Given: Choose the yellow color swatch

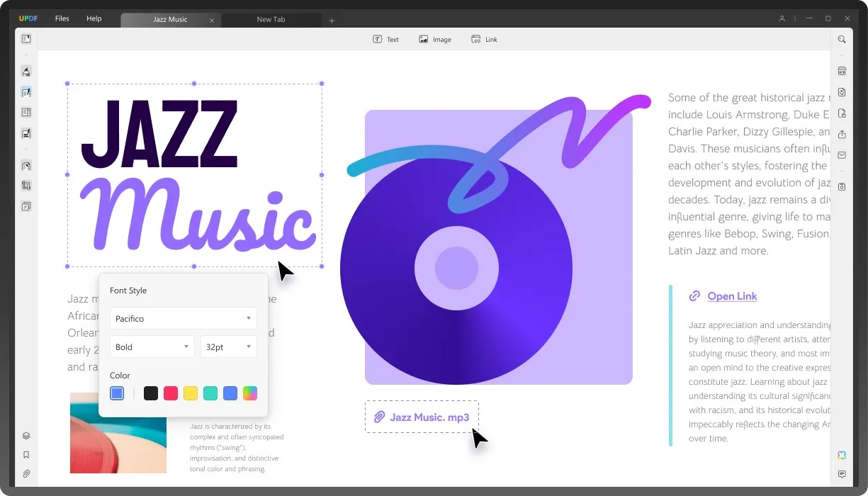Looking at the screenshot, I should pyautogui.click(x=191, y=393).
